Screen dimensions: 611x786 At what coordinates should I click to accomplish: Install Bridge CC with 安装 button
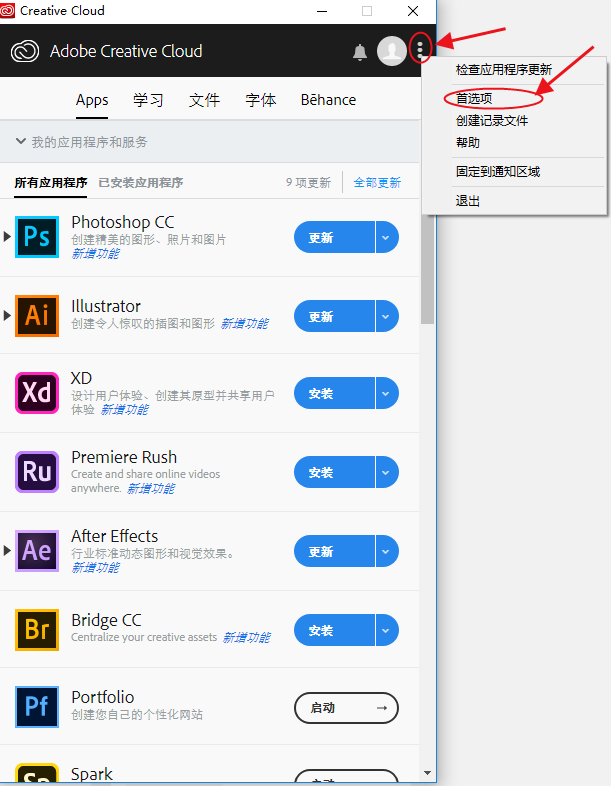pos(334,630)
